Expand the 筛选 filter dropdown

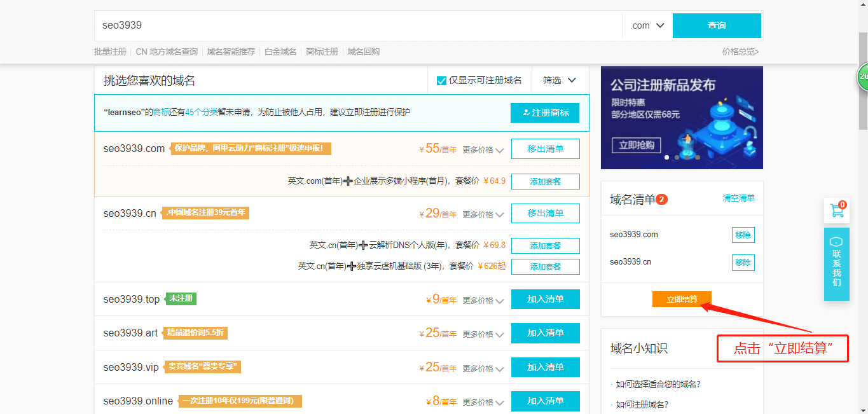pos(559,80)
